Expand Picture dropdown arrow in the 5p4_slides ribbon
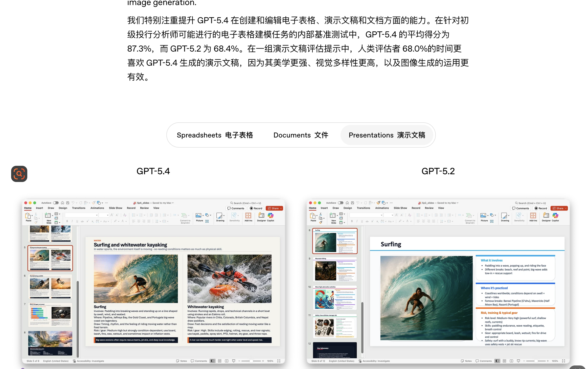The width and height of the screenshot is (588, 369). click(x=203, y=215)
